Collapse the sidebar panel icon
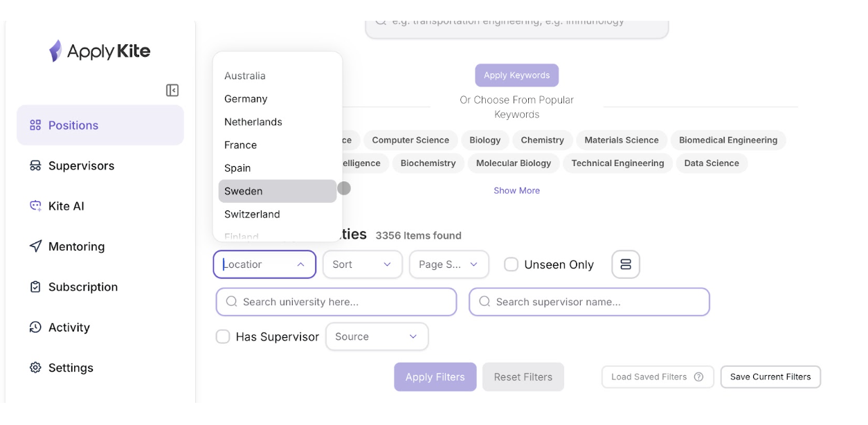Viewport: 868px width, 425px height. [172, 91]
